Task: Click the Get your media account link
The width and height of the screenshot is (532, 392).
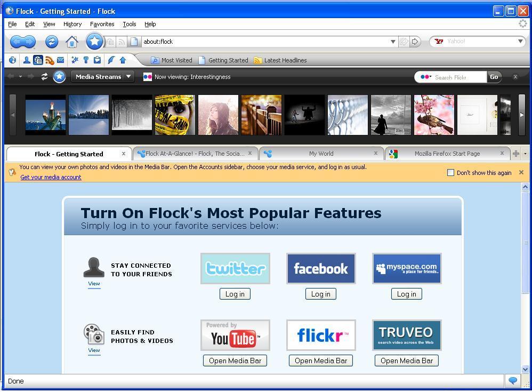Action: (51, 177)
